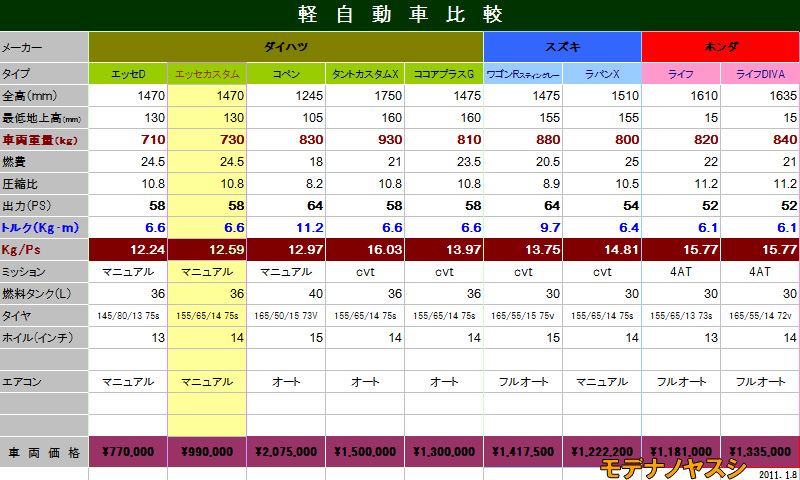
Task: Click the 6.4 torque cell
Action: tap(602, 228)
